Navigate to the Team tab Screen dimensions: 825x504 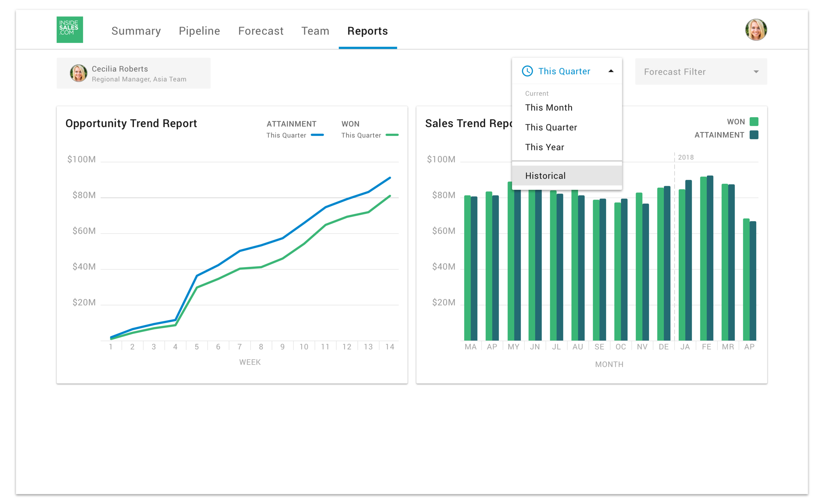tap(315, 31)
